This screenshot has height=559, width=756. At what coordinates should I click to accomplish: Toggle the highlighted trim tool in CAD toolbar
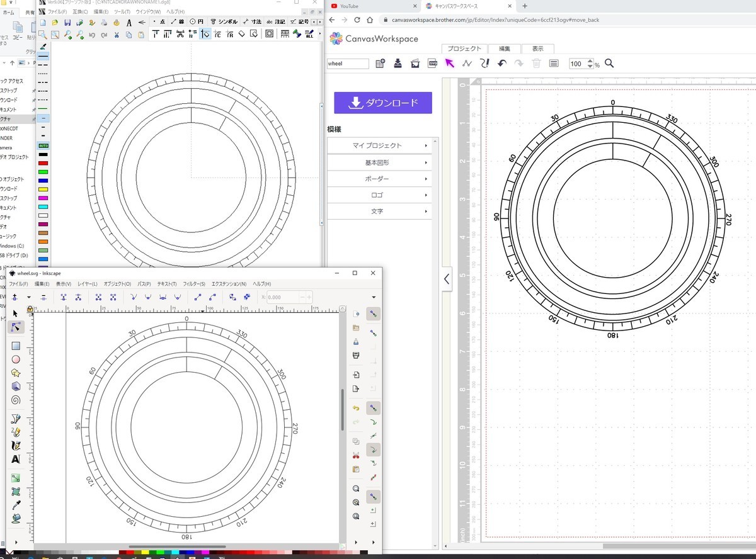coord(205,34)
